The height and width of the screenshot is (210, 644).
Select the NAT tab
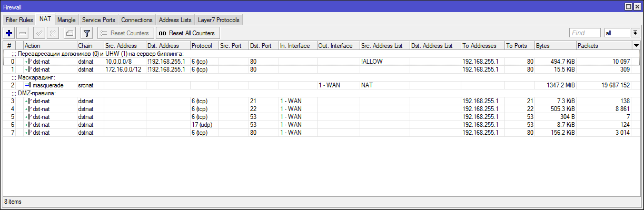pyautogui.click(x=45, y=19)
